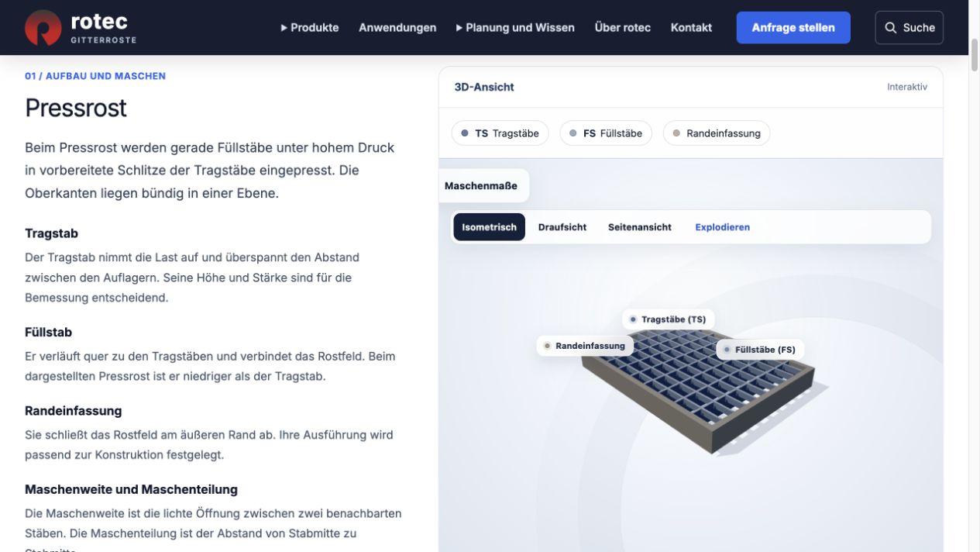
Task: Click the Interaktiv label
Action: click(x=907, y=87)
